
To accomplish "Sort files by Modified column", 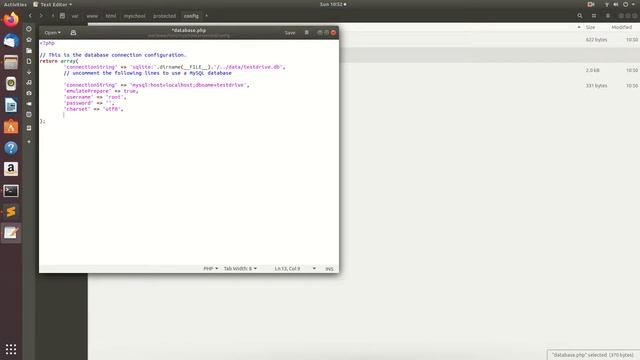I will click(x=622, y=27).
